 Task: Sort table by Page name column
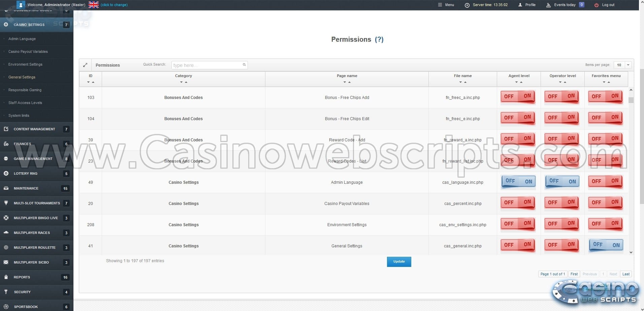347,79
